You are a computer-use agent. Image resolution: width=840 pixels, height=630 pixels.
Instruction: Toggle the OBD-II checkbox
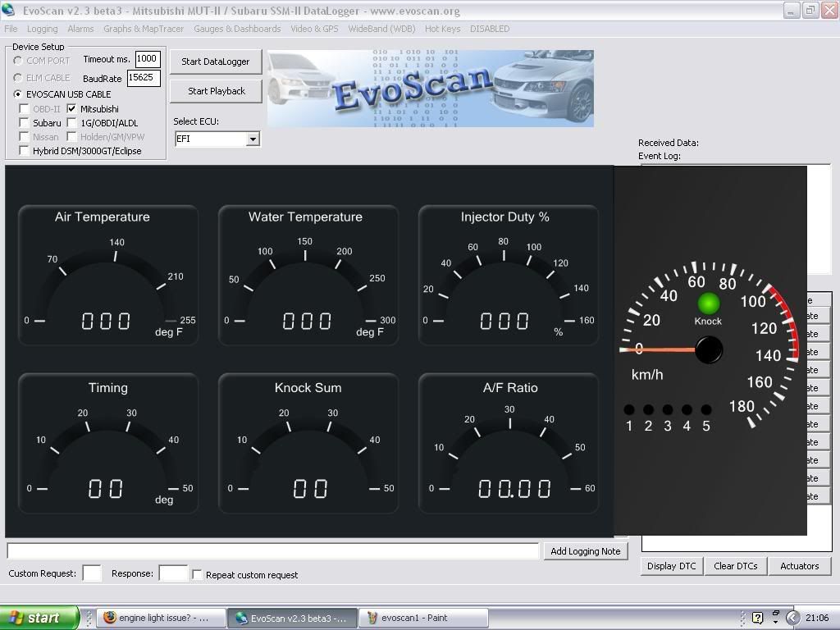24,109
